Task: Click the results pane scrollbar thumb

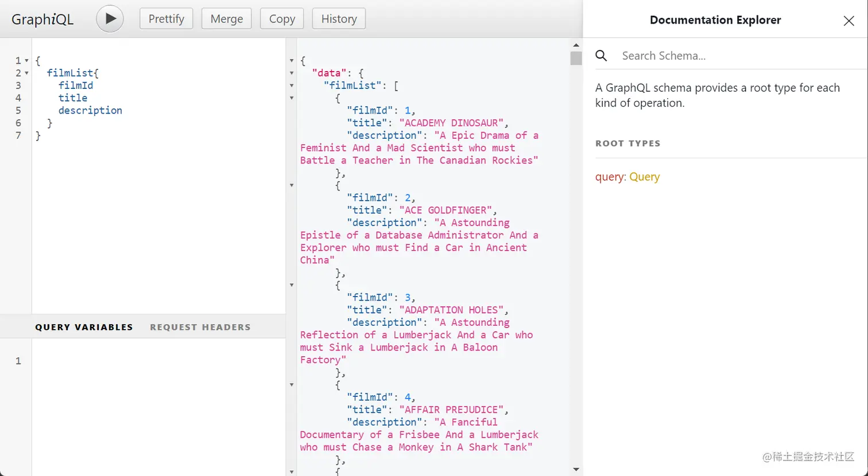Action: [x=576, y=58]
